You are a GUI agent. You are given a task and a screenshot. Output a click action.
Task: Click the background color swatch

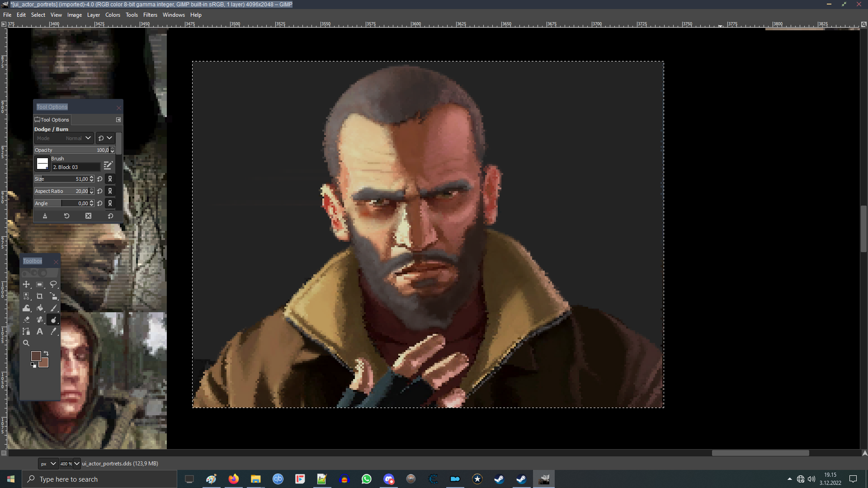44,363
